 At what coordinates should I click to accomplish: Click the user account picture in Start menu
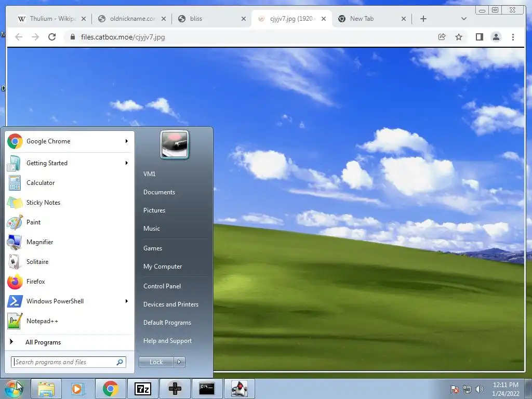click(x=175, y=144)
